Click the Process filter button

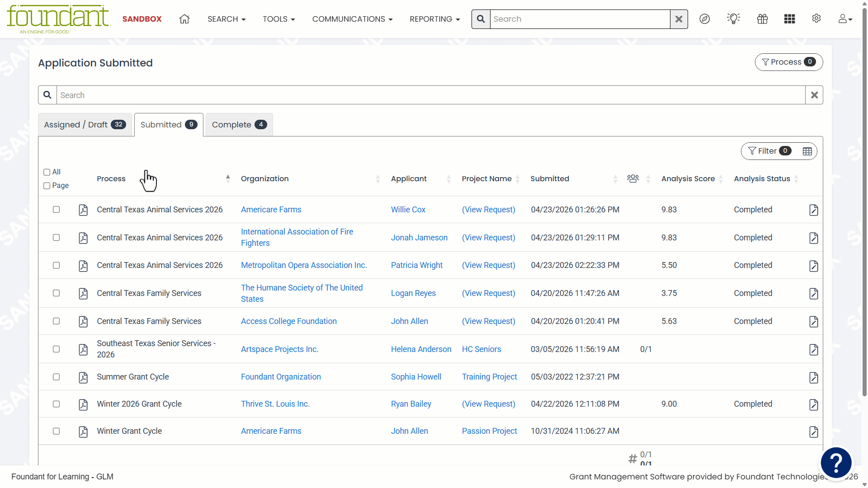[x=789, y=62]
